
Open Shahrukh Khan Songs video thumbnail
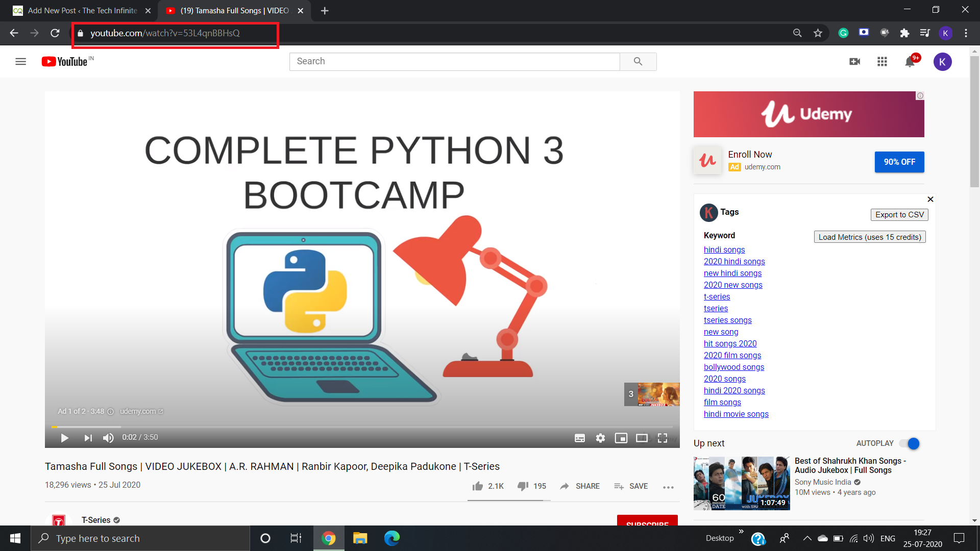tap(742, 483)
